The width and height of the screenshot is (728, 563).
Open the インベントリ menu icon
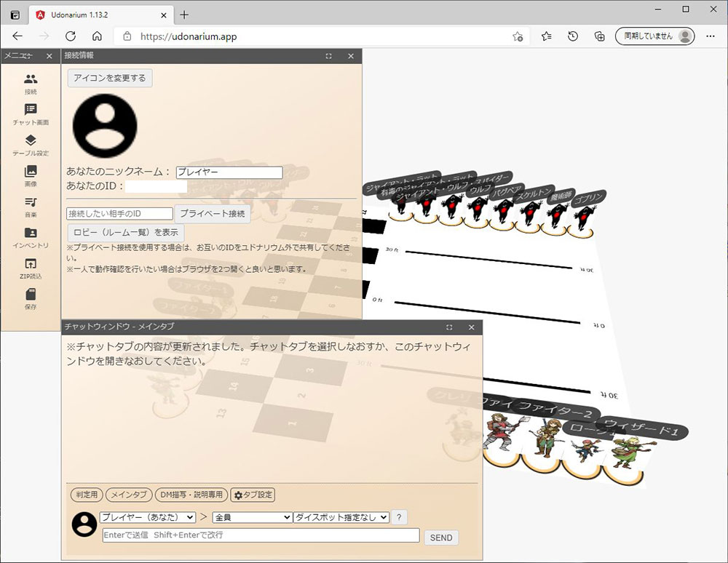pyautogui.click(x=31, y=237)
